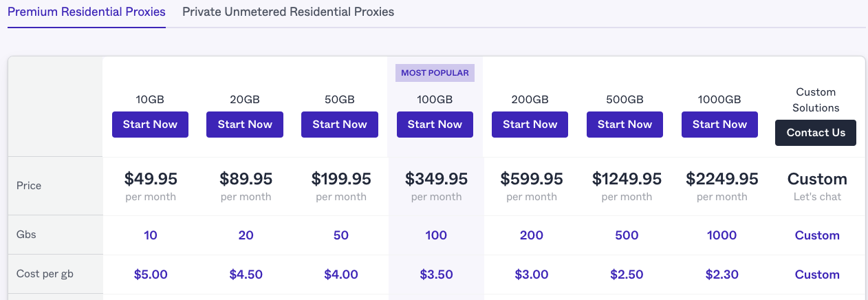
Task: Click the Custom link in Cost per gb row
Action: (x=817, y=275)
